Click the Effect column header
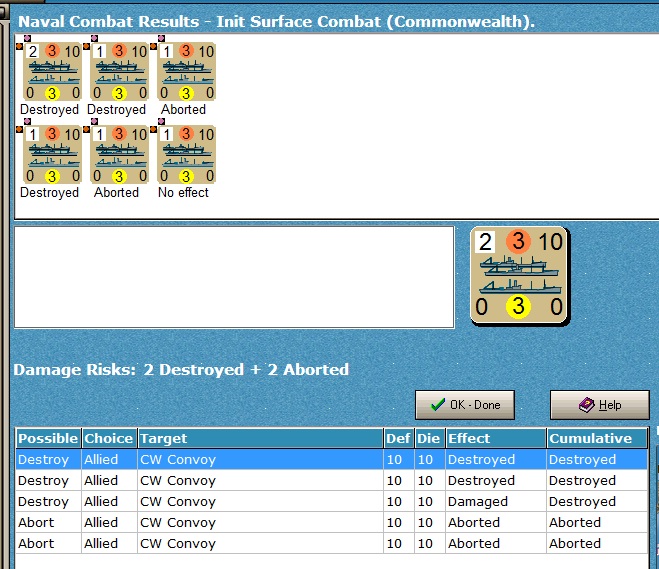 pos(496,438)
